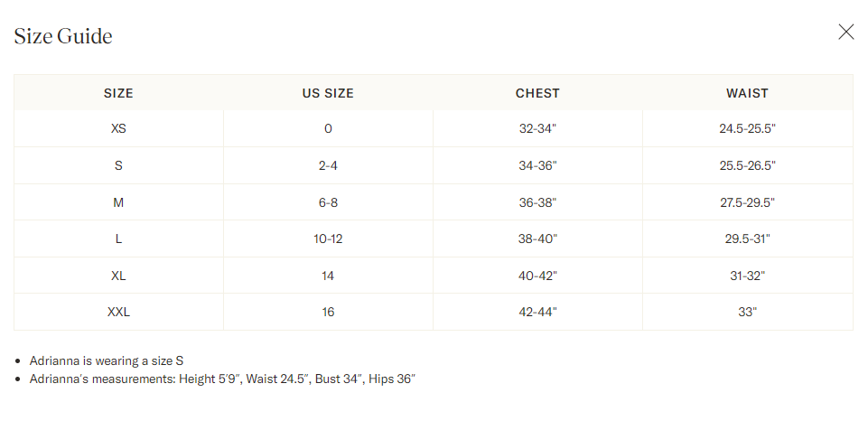Screen dimensions: 868x421
Task: Click US size 10-12 cell
Action: pyautogui.click(x=328, y=239)
